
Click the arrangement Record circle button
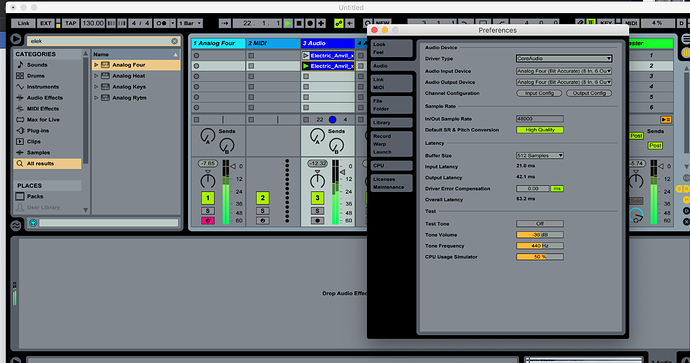[x=310, y=23]
